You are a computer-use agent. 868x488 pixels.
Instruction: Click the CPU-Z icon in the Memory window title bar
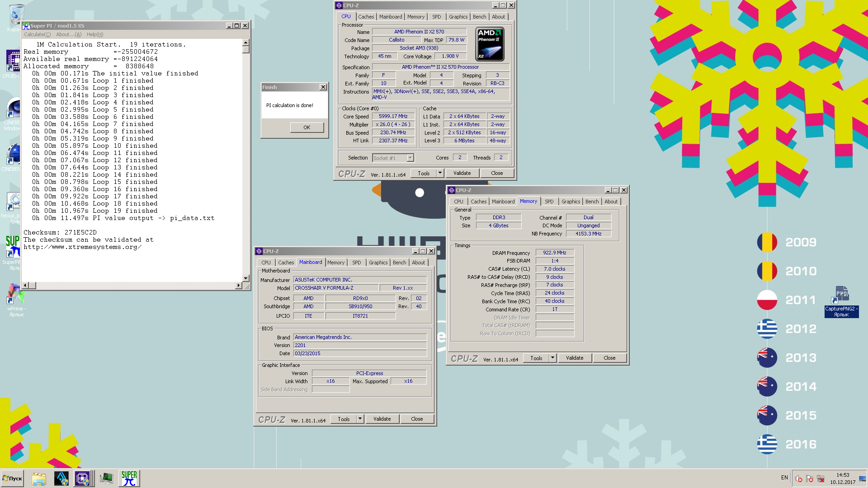[x=451, y=190]
